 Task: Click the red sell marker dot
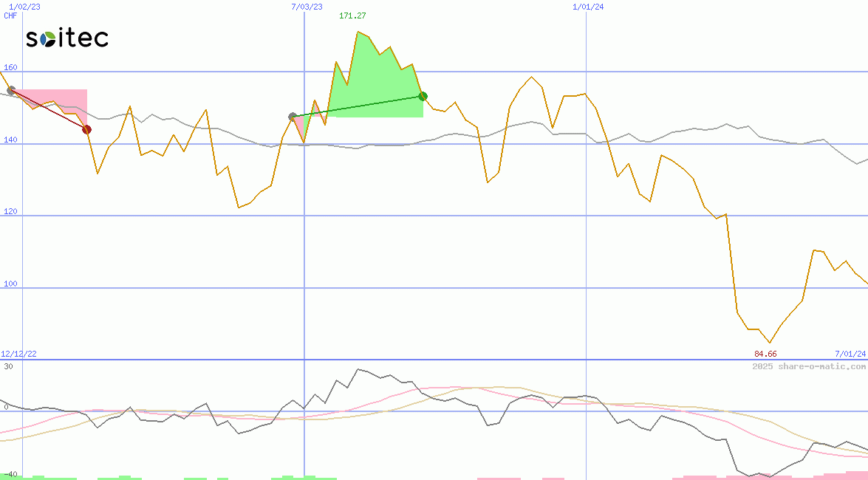point(86,129)
